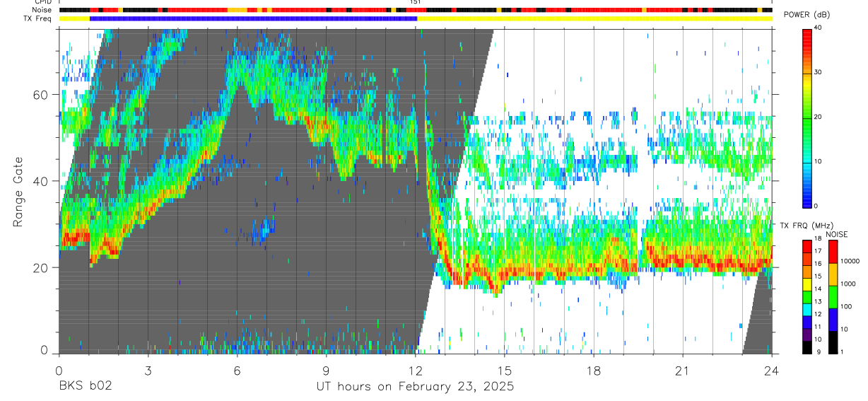Click the green segment of NOISE colorbar
The width and height of the screenshot is (868, 401).
[x=832, y=297]
